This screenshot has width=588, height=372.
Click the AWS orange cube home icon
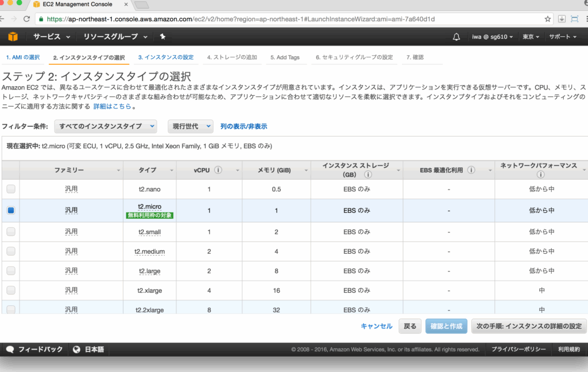point(13,37)
